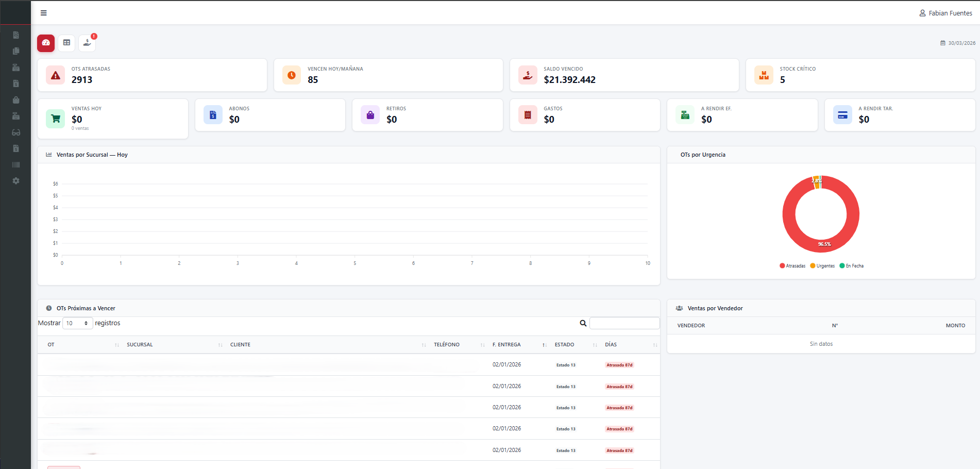Switch to the table grid view icon
The width and height of the screenshot is (980, 469).
click(66, 43)
